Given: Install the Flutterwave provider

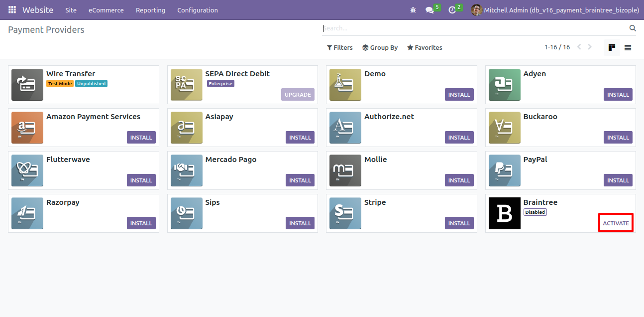Looking at the screenshot, I should pos(141,180).
